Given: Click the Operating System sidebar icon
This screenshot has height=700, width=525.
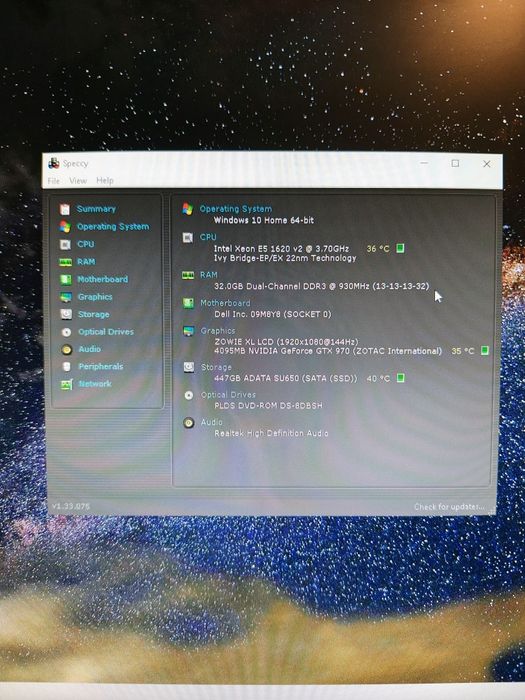Looking at the screenshot, I should coord(65,226).
